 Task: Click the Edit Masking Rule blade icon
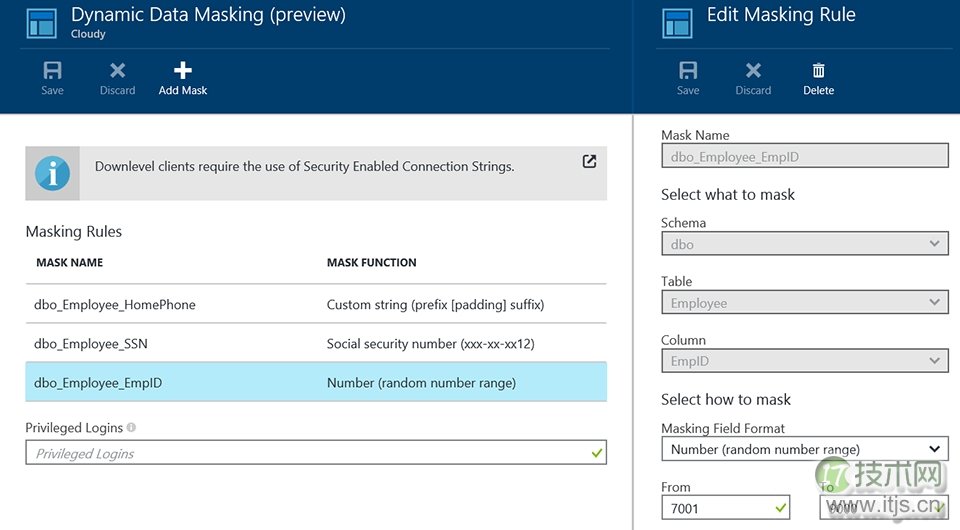tap(677, 23)
